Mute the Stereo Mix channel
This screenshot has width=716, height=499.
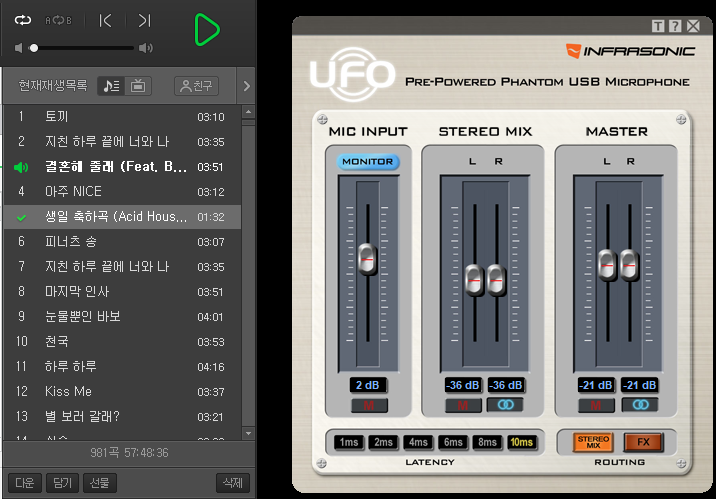pyautogui.click(x=463, y=405)
